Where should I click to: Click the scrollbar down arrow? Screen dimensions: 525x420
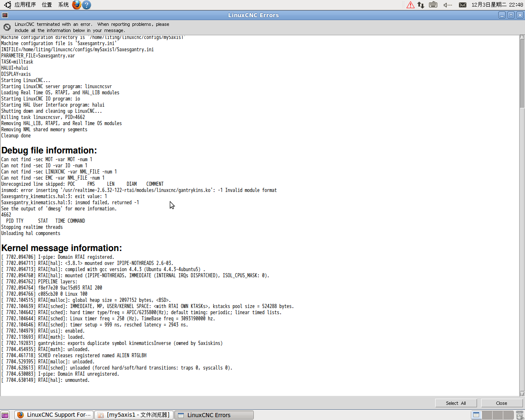tap(522, 394)
